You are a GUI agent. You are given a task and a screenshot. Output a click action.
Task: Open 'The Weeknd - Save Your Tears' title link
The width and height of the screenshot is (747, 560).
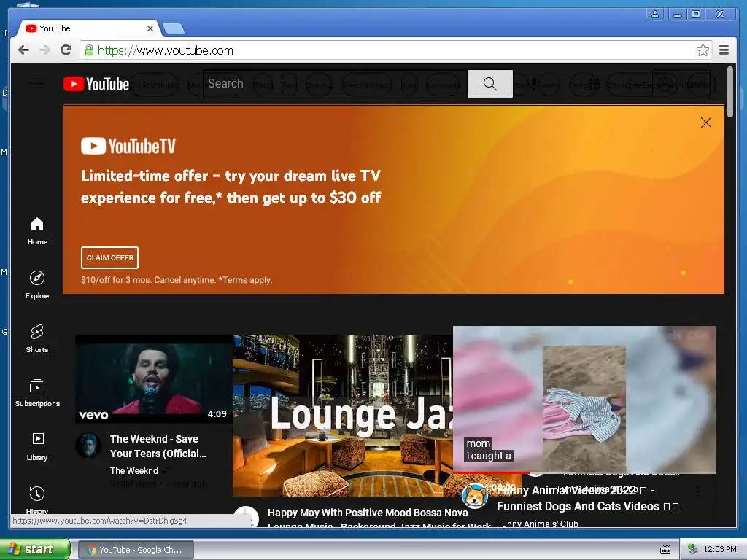coord(158,446)
